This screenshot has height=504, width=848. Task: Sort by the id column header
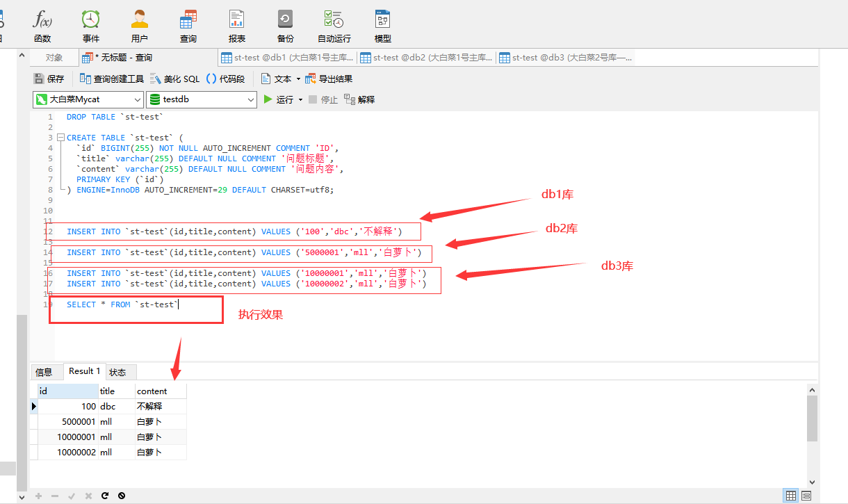point(67,391)
